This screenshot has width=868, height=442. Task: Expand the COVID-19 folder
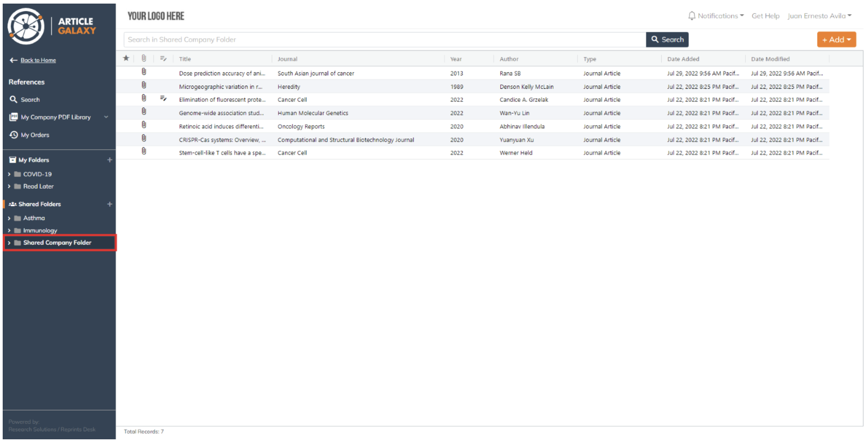coord(9,174)
